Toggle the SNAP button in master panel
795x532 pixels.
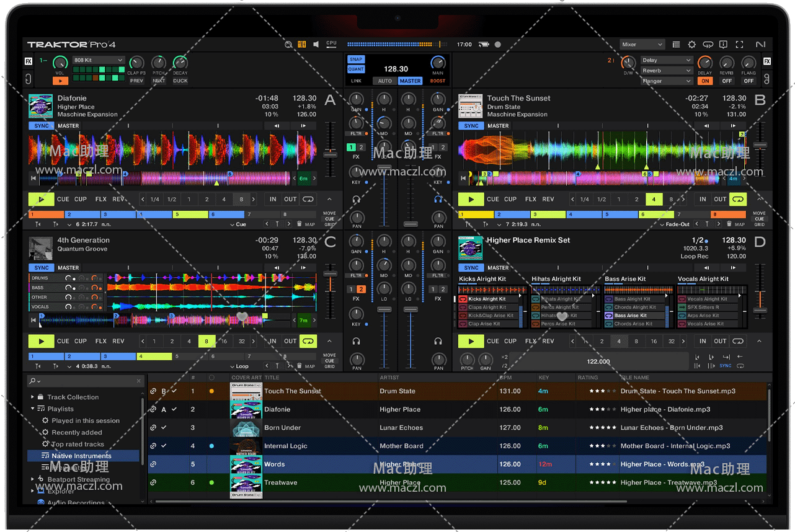(x=356, y=60)
